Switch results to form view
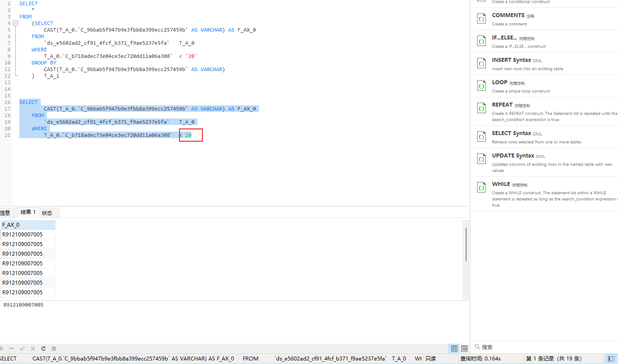Screen dimensions: 618x364 point(464,348)
